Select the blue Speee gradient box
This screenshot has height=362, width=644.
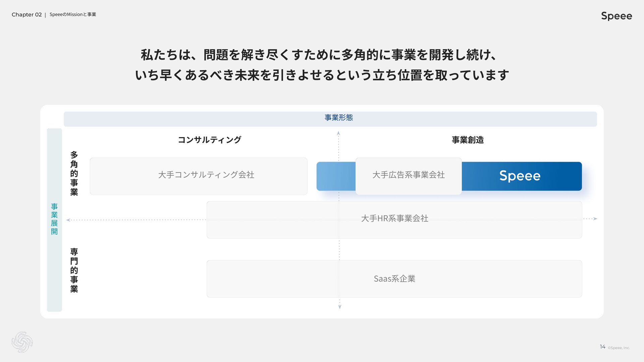tap(521, 176)
